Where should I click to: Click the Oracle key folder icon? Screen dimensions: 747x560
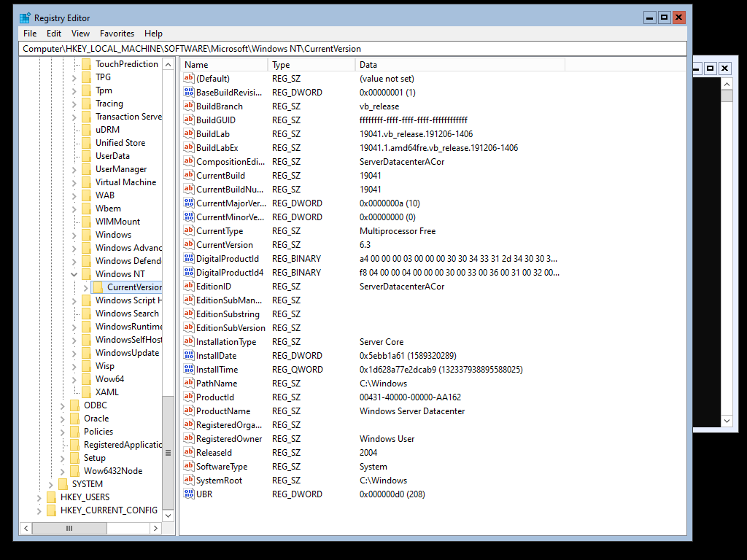(x=75, y=418)
